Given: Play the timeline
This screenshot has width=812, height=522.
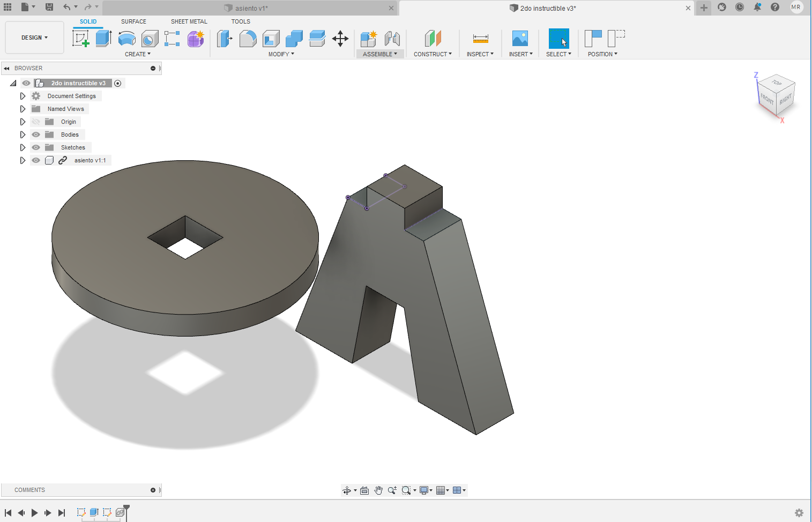Looking at the screenshot, I should pyautogui.click(x=34, y=513).
